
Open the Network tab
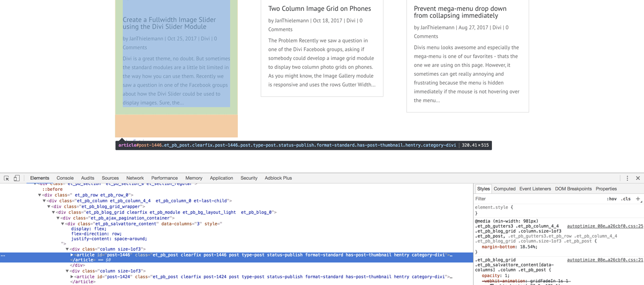(135, 178)
